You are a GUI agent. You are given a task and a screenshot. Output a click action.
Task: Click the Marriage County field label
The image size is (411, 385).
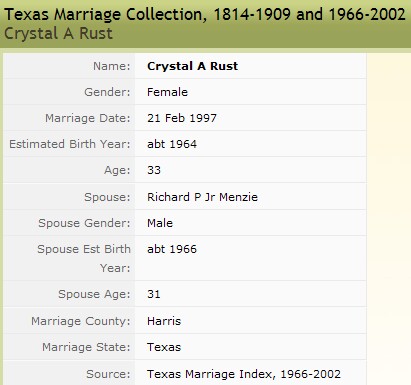click(81, 321)
